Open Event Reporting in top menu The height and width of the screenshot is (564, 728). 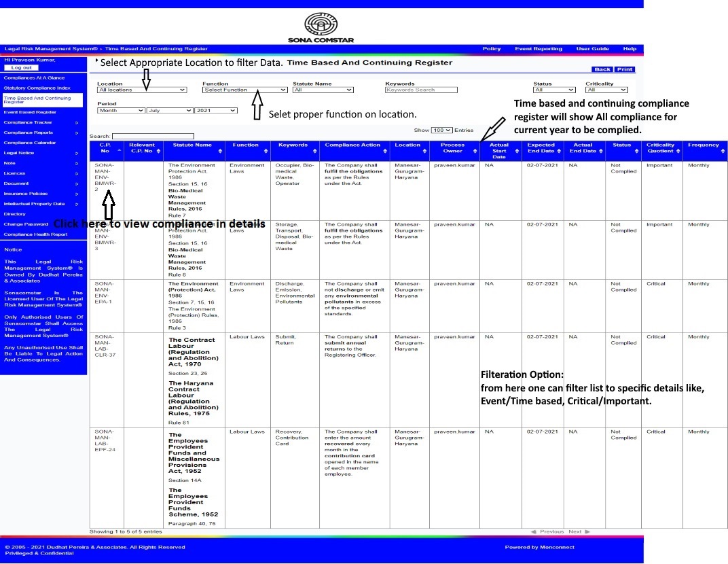click(538, 49)
